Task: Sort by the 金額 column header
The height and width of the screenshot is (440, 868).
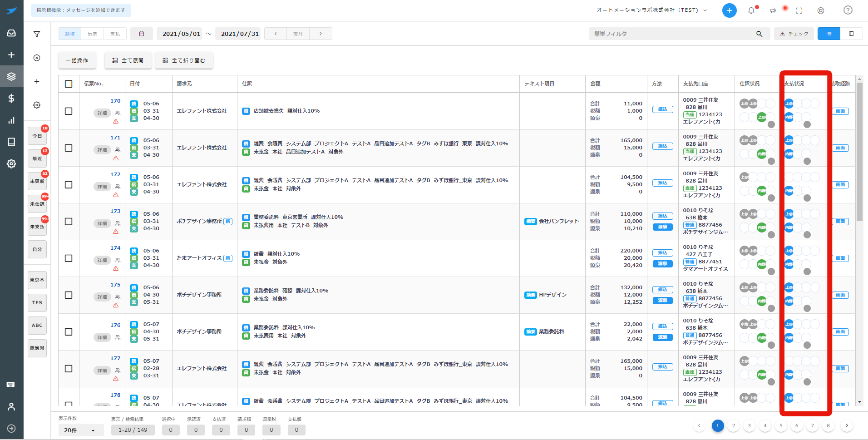Action: [x=595, y=84]
